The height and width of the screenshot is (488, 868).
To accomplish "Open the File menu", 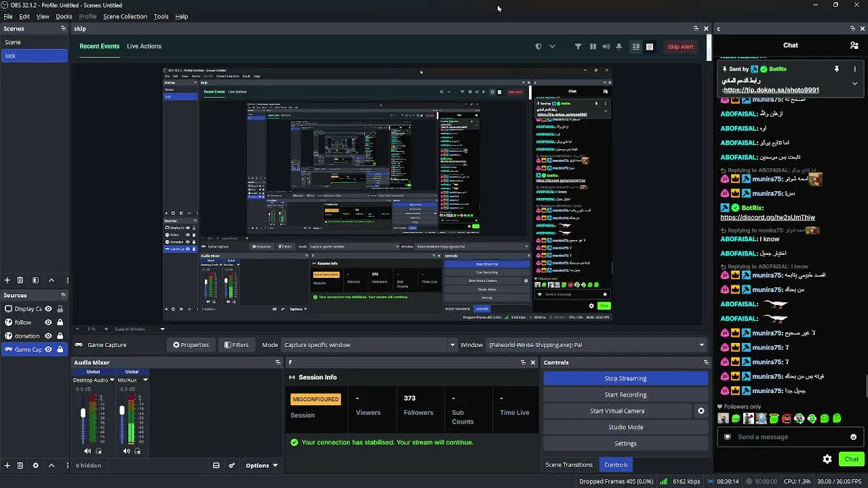I will 8,16.
